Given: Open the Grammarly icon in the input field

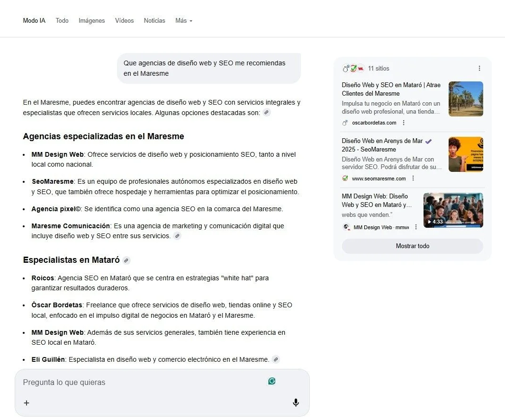Looking at the screenshot, I should [x=271, y=381].
